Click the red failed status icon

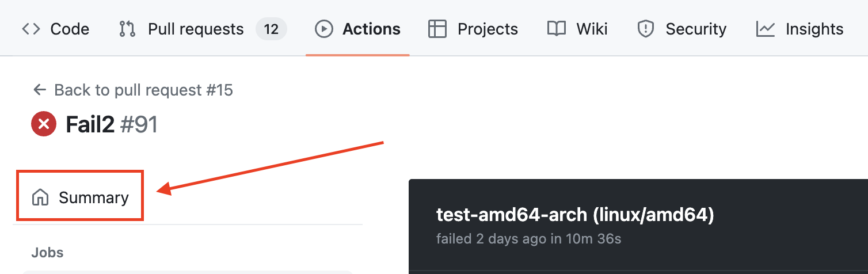44,124
